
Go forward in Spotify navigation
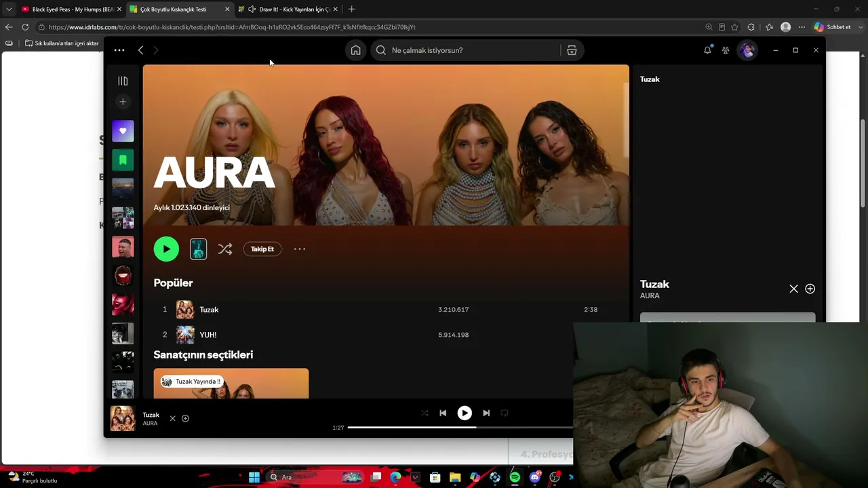coord(155,50)
